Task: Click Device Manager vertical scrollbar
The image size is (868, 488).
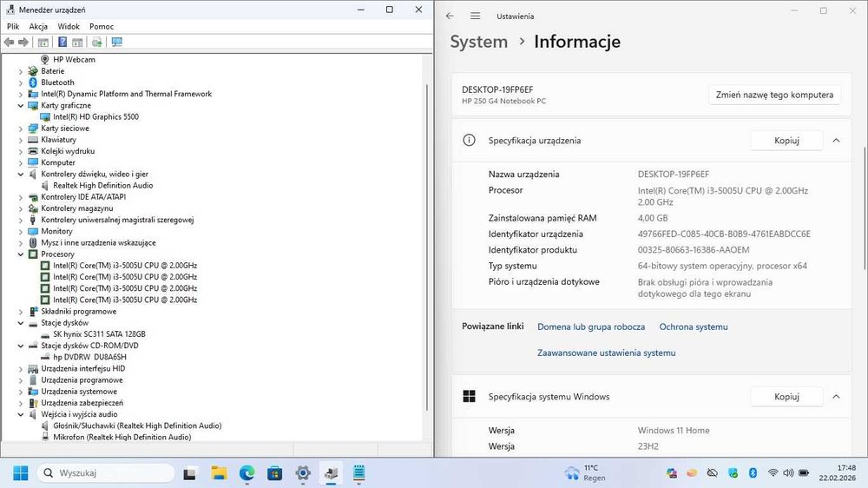Action: (427, 247)
